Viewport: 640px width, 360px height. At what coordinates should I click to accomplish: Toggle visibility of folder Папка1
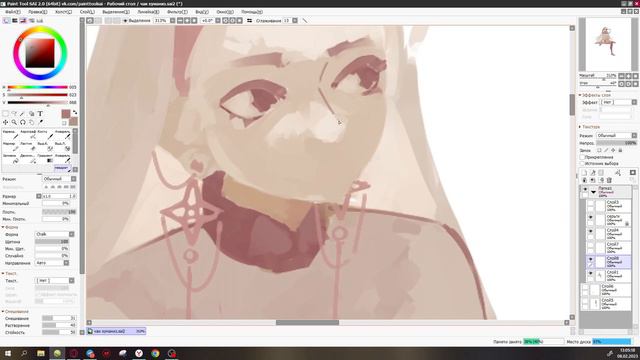(x=585, y=189)
